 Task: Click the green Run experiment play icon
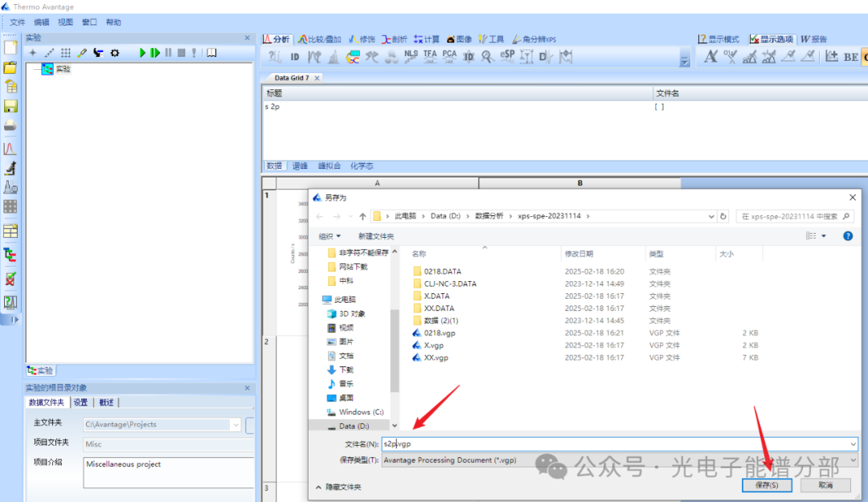click(x=142, y=53)
